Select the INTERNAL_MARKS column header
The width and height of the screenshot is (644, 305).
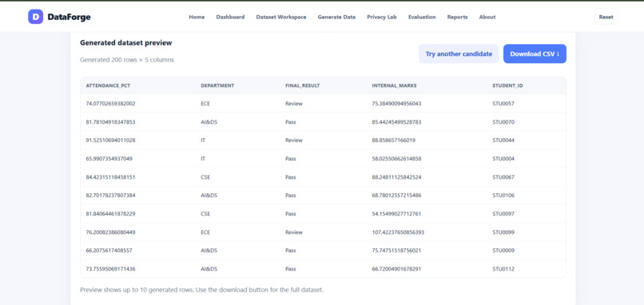pyautogui.click(x=394, y=85)
